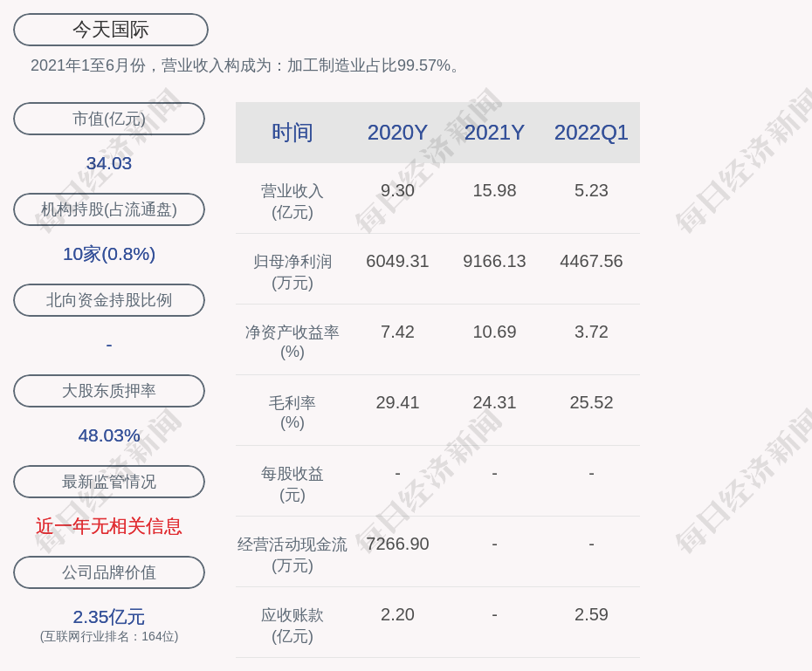Select the 最新监管情况 label pill

[109, 482]
